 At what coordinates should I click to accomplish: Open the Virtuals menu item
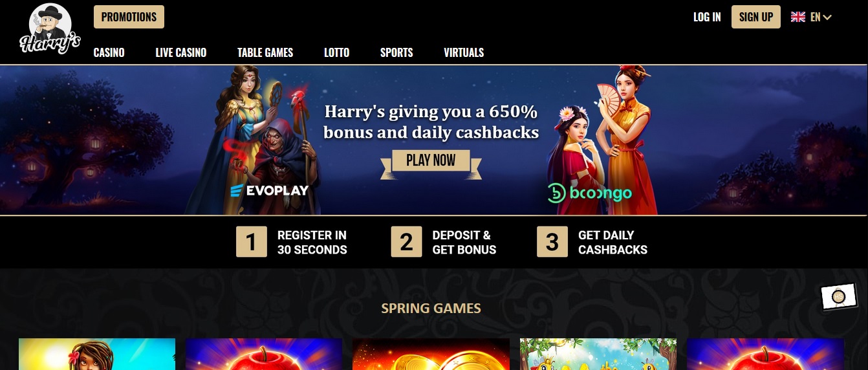464,52
